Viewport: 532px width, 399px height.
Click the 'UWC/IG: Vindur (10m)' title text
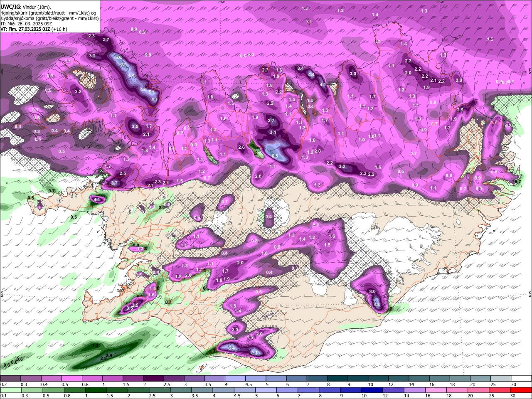click(x=25, y=7)
